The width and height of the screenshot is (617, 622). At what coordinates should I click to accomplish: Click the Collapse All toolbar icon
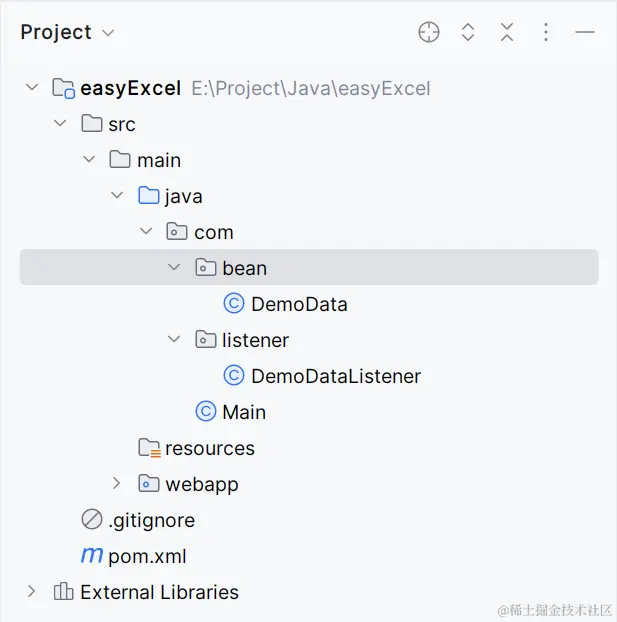tap(507, 32)
